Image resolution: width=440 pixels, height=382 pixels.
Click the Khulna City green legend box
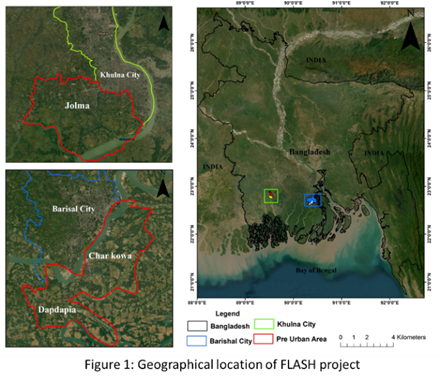(x=264, y=324)
